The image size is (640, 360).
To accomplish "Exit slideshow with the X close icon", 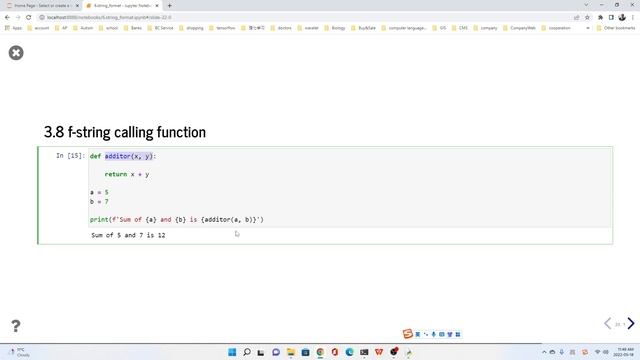I will [16, 53].
